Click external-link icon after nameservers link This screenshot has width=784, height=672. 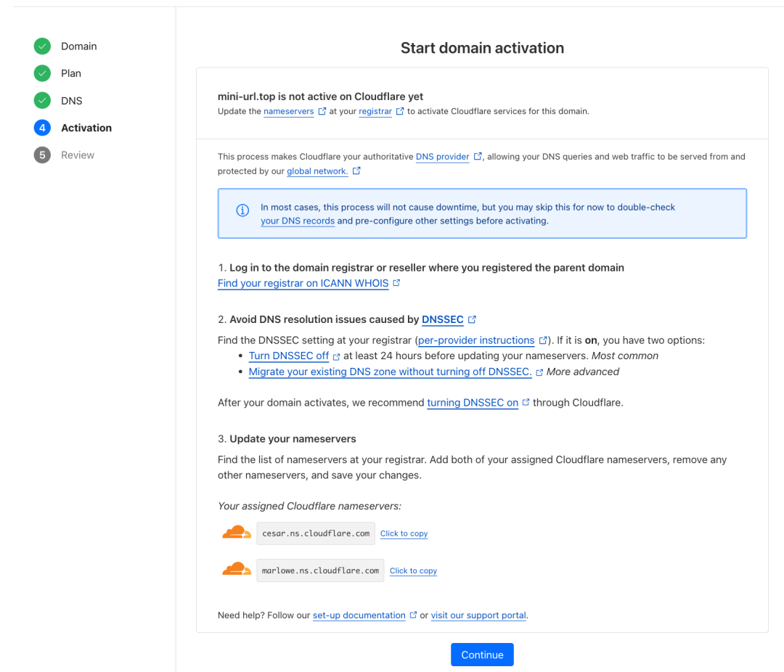click(322, 111)
